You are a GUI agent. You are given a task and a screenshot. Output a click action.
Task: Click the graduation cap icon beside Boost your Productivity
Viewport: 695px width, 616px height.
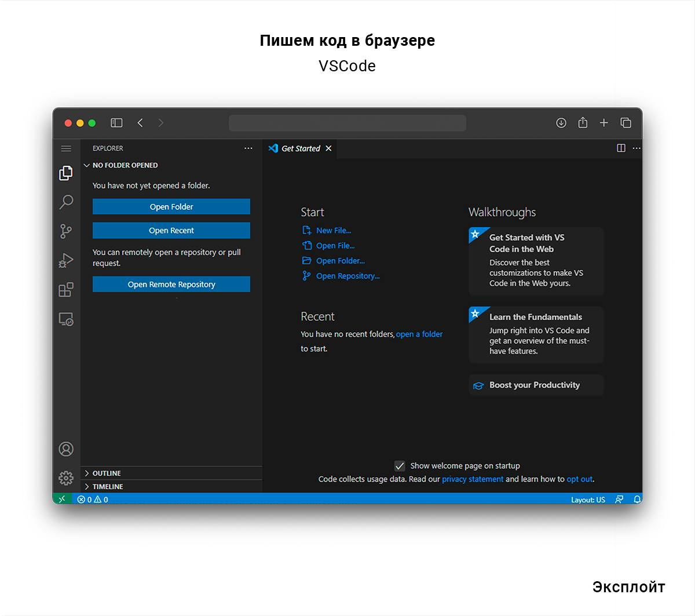[478, 386]
